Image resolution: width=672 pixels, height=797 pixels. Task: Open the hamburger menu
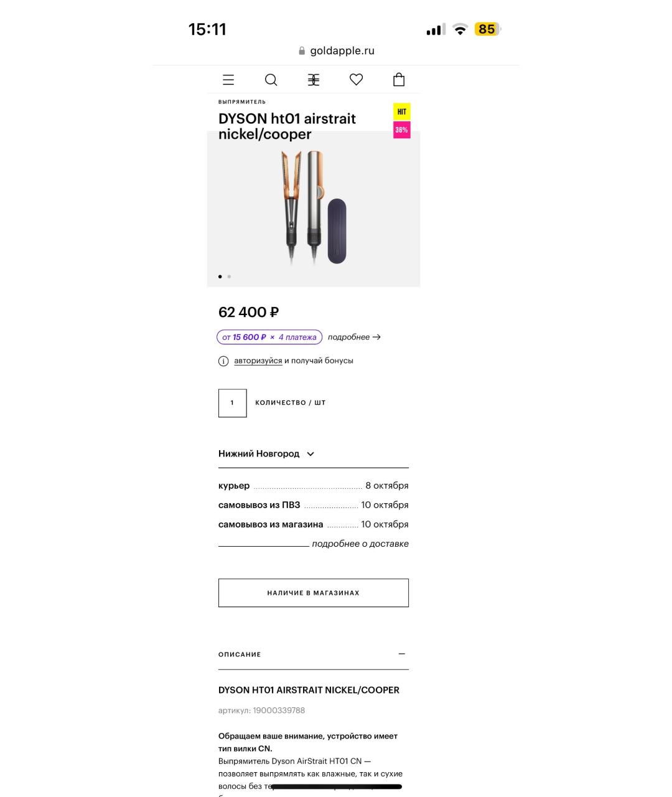tap(228, 80)
